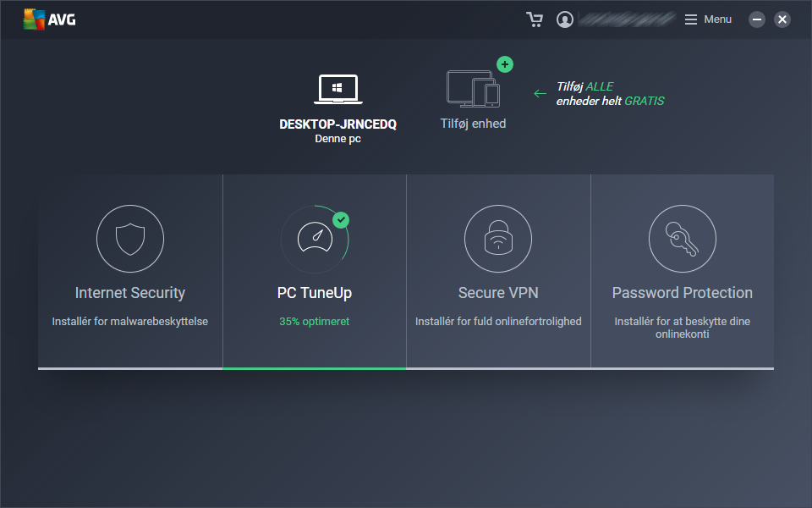The image size is (812, 508).
Task: Select the PC TuneUp title
Action: pyautogui.click(x=315, y=293)
